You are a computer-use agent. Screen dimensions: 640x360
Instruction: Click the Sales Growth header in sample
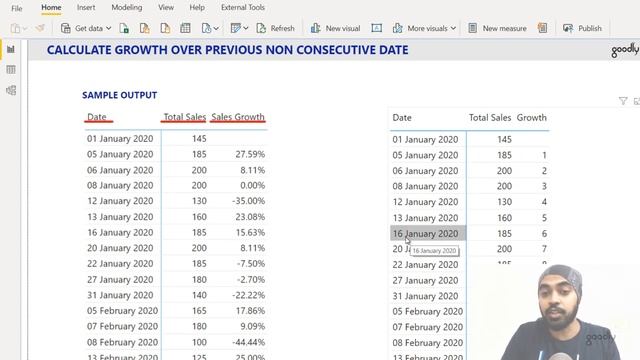pyautogui.click(x=238, y=117)
